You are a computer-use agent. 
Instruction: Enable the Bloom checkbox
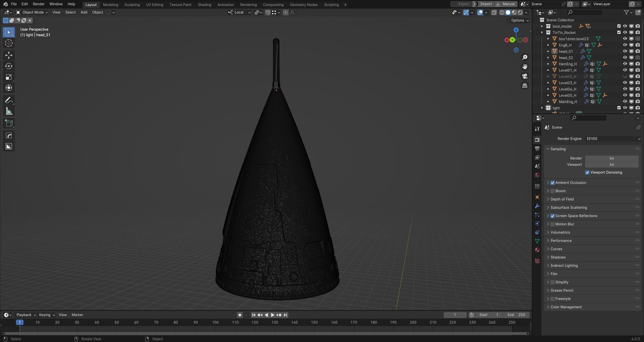point(553,191)
